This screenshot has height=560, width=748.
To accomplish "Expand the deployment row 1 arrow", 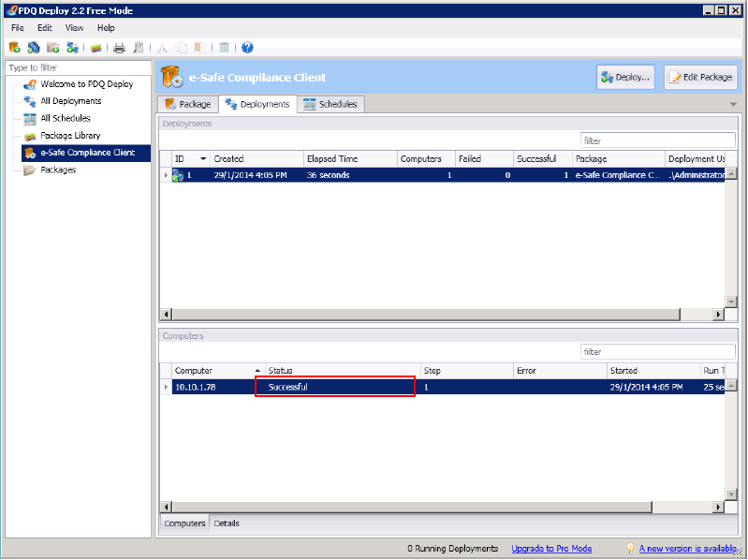I will (x=166, y=175).
